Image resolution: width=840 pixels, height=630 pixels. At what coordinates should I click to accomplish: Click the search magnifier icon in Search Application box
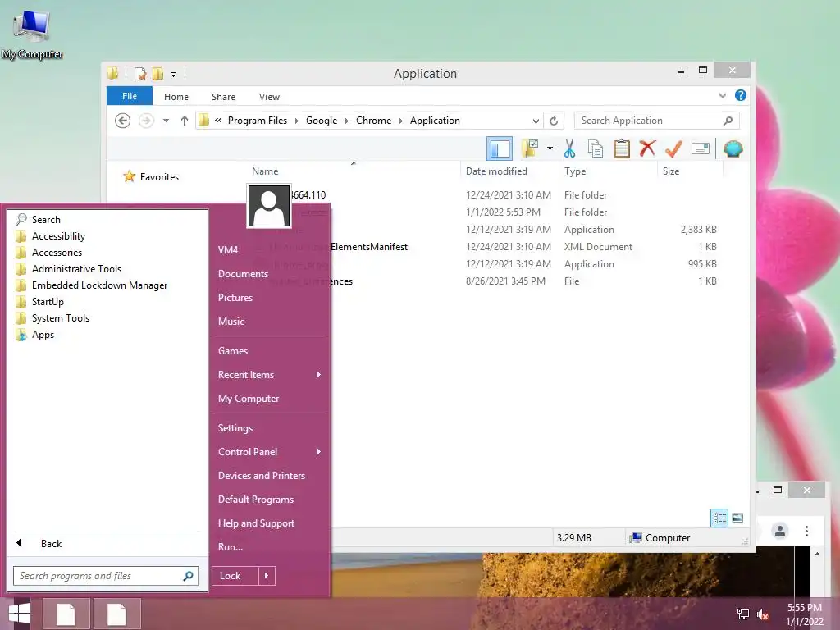tap(728, 121)
